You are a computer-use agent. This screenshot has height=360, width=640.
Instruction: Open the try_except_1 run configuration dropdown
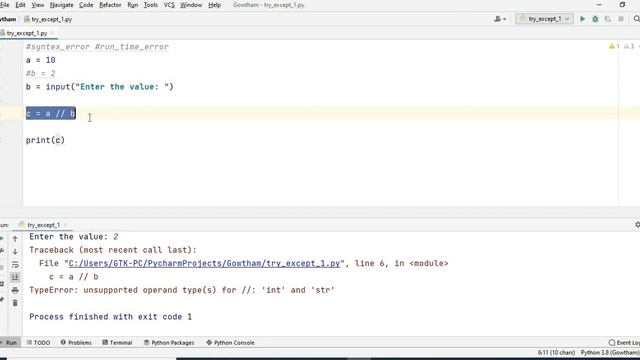tap(544, 19)
